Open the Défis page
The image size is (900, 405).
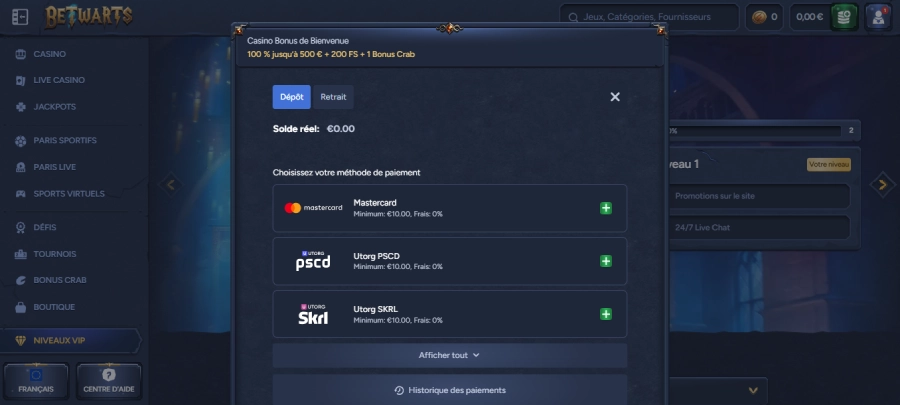pyautogui.click(x=45, y=227)
